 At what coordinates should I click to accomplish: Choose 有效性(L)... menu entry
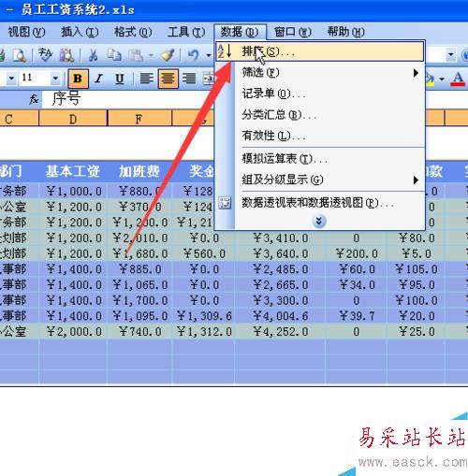coord(320,136)
